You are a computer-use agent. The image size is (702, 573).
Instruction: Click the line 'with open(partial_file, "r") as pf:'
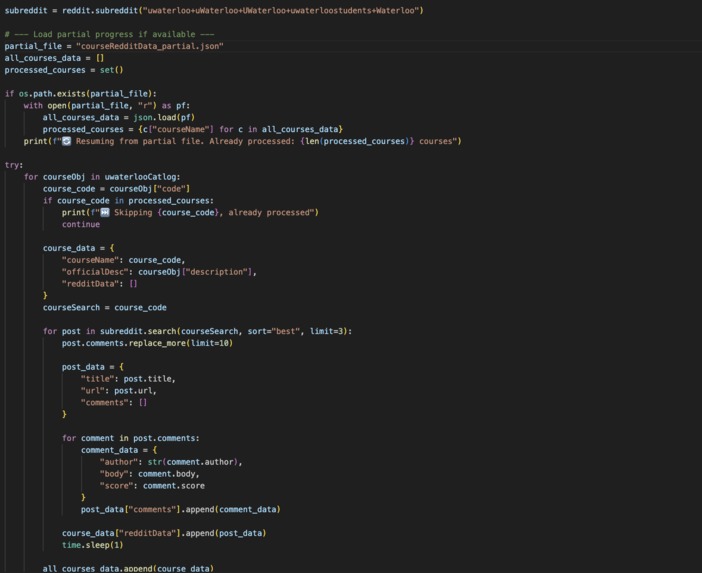pos(107,106)
